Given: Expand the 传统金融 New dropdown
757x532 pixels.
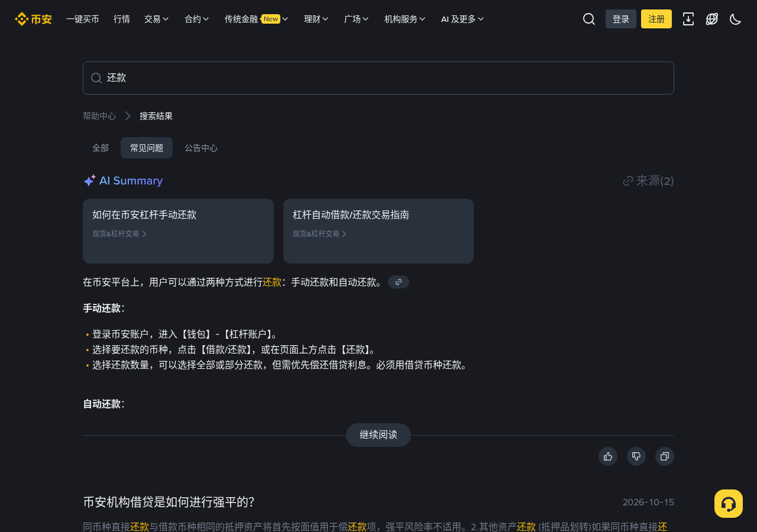Looking at the screenshot, I should (257, 19).
